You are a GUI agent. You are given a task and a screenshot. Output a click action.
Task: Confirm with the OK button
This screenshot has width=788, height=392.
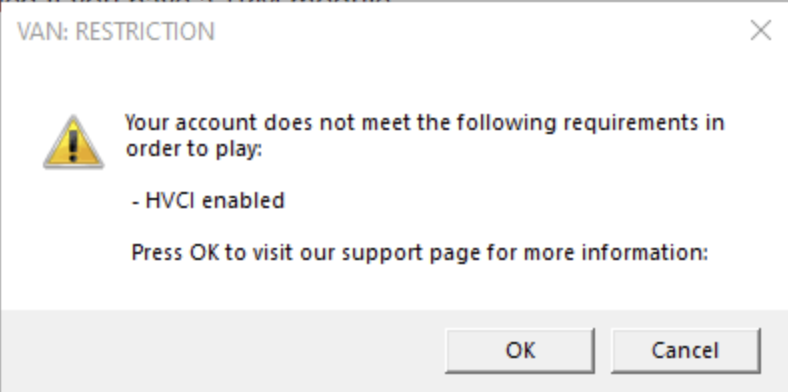(x=520, y=350)
